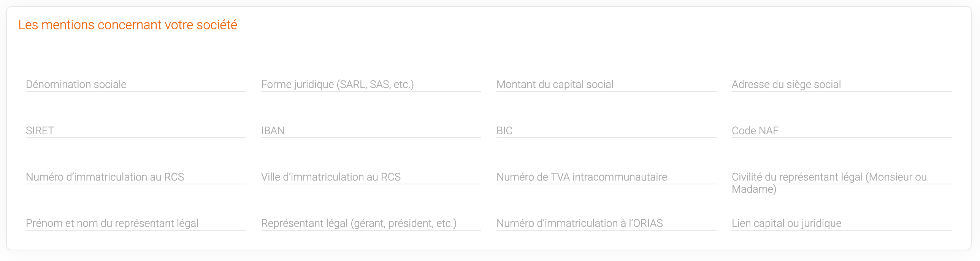Focus the Forme juridique input

(x=371, y=84)
